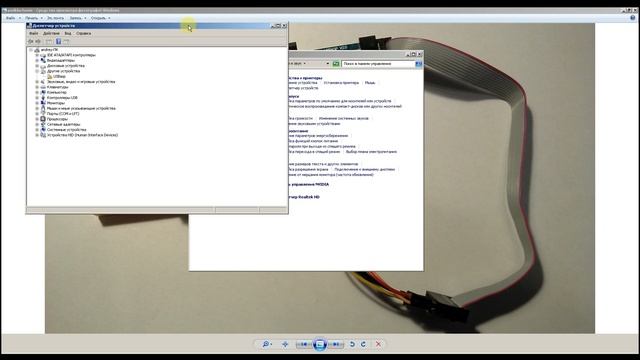Click the show/hide console tree toolbar icon
The width and height of the screenshot is (640, 360).
tap(49, 42)
